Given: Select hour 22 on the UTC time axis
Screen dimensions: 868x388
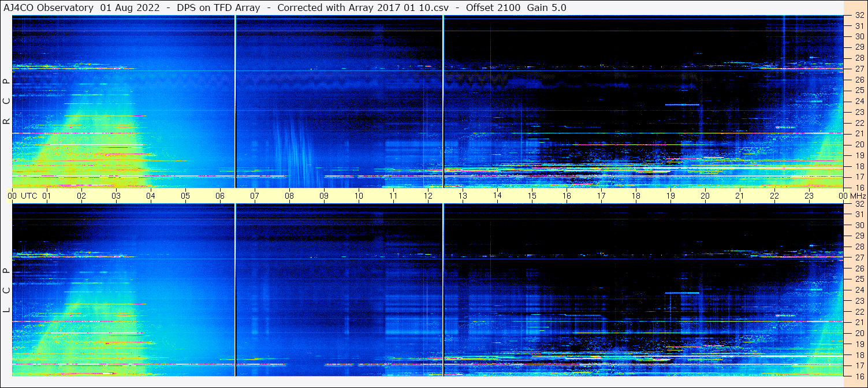Looking at the screenshot, I should tap(774, 196).
